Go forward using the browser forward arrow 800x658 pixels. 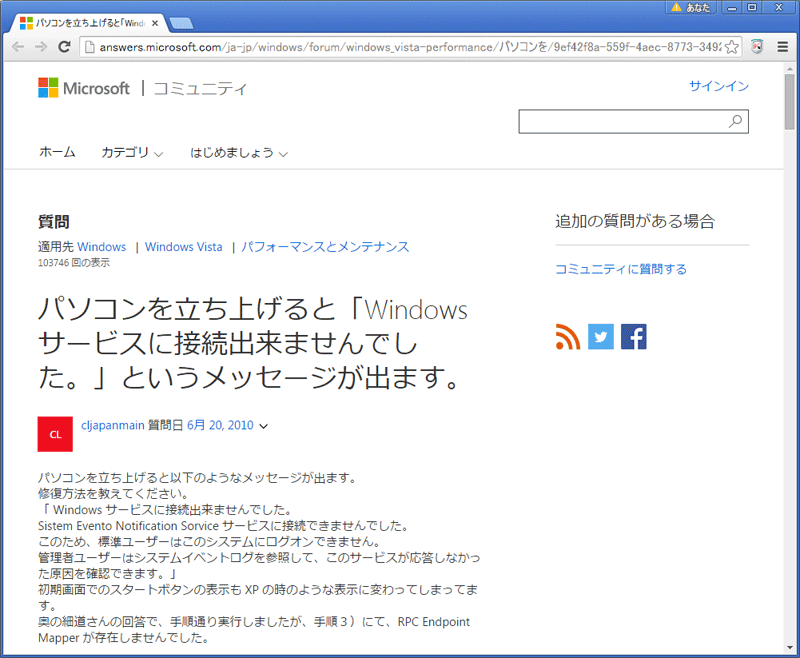pos(41,47)
